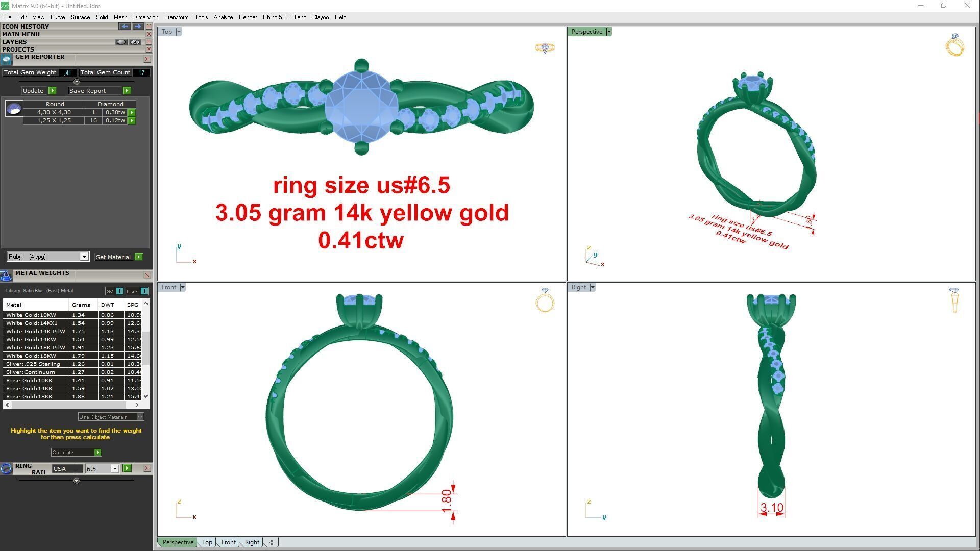
Task: Switch to the Perspective tab at bottom
Action: coord(178,542)
